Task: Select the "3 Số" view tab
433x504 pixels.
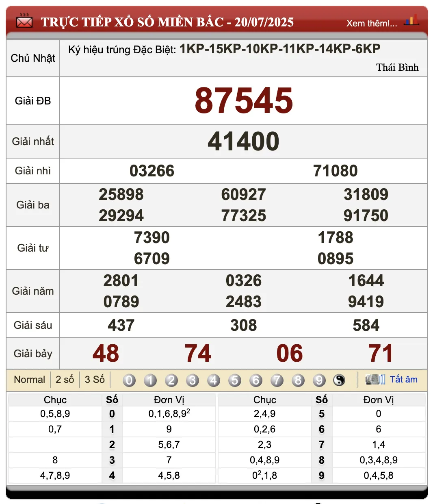Action: point(95,380)
